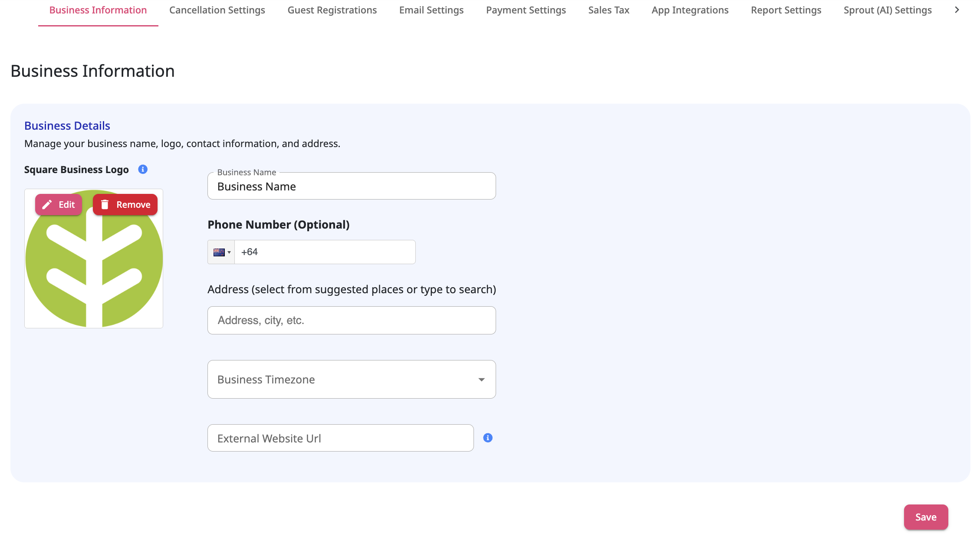
Task: Click info icon beside External Website Url
Action: pyautogui.click(x=488, y=438)
